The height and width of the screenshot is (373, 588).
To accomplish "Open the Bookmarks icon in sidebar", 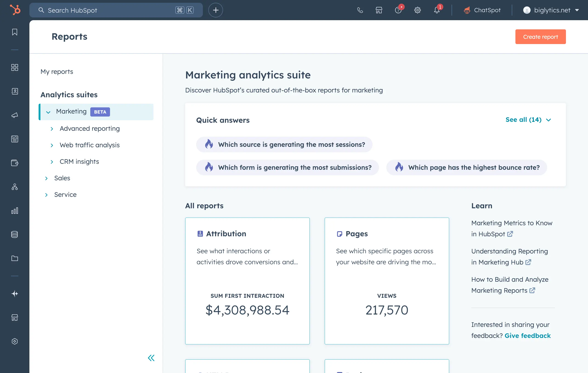I will (15, 32).
